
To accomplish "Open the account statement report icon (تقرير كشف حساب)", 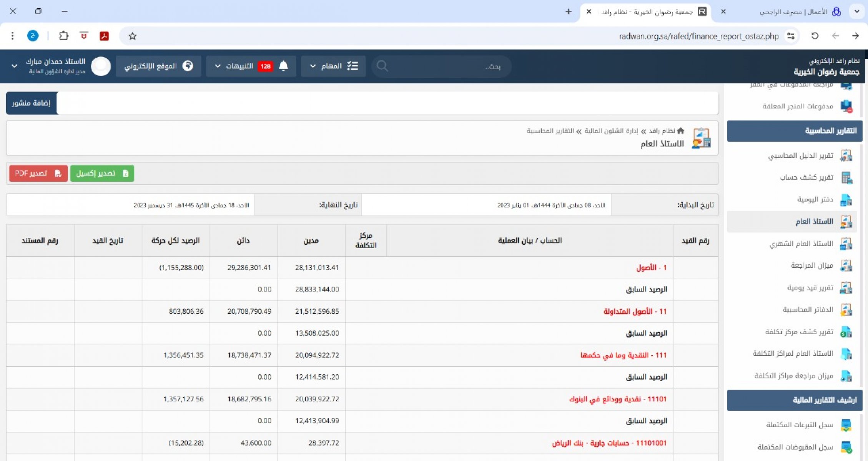I will click(846, 177).
